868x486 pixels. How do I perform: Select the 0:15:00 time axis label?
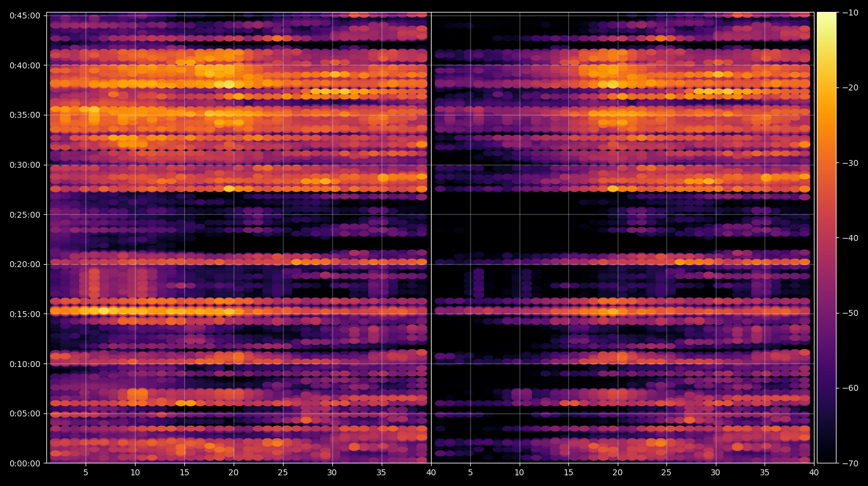tap(25, 314)
